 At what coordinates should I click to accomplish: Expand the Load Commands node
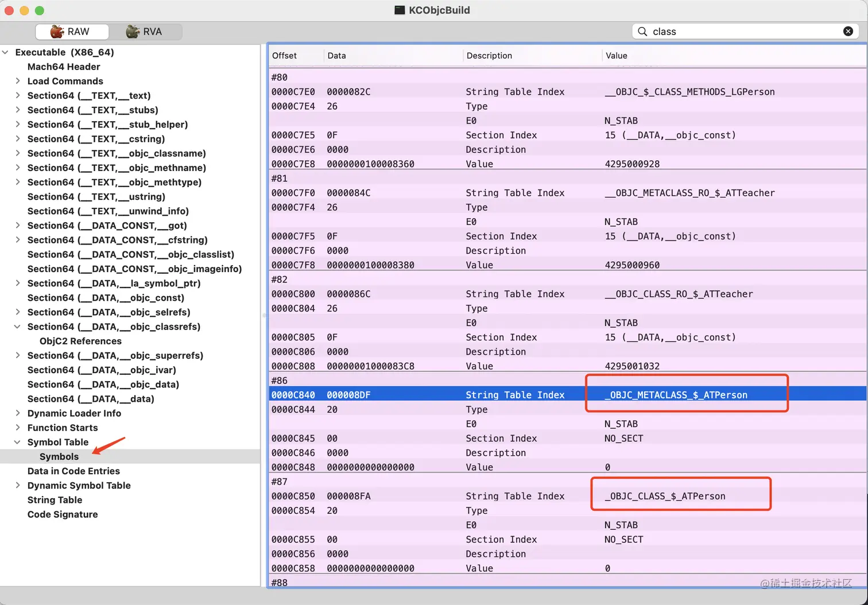pos(17,81)
